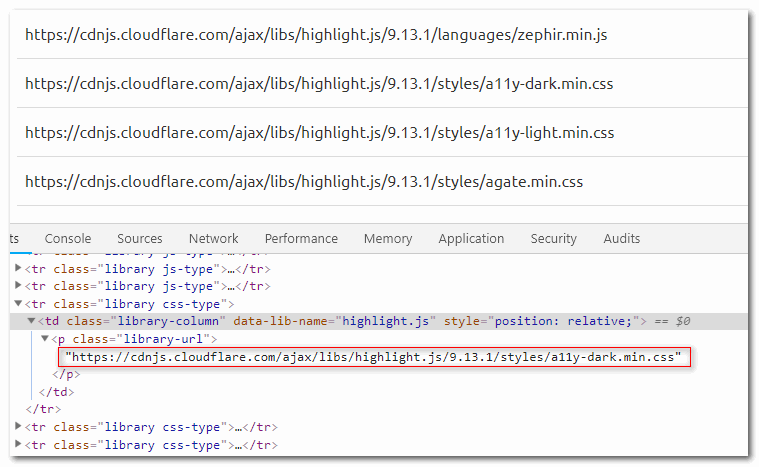This screenshot has height=467, width=759.
Task: Select the closing </tr> tag line
Action: [x=43, y=409]
